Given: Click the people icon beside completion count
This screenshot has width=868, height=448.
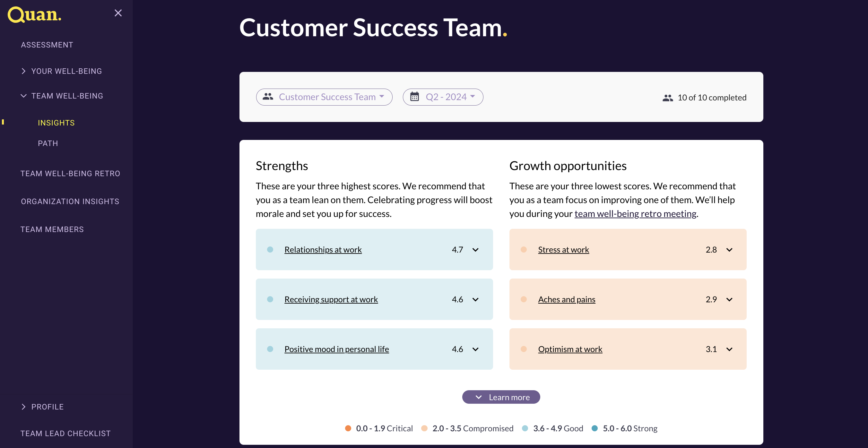Looking at the screenshot, I should point(667,98).
